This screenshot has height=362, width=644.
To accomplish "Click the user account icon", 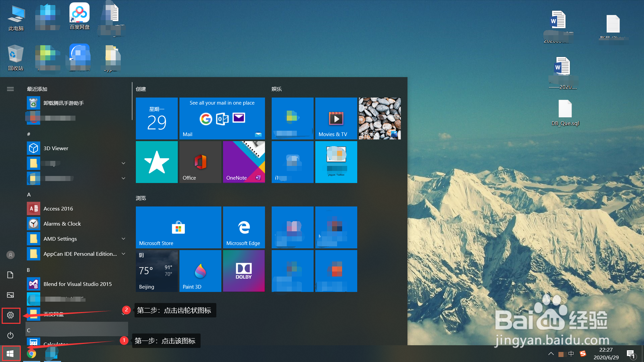I will coord(10,255).
